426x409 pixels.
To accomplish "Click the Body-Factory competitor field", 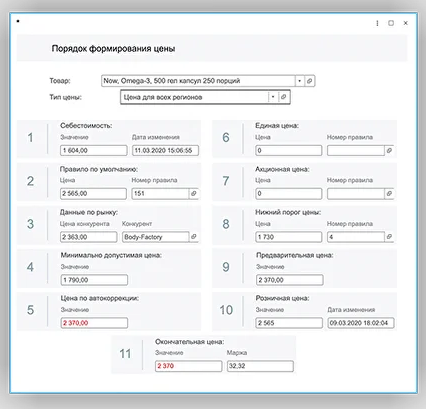I will point(156,237).
